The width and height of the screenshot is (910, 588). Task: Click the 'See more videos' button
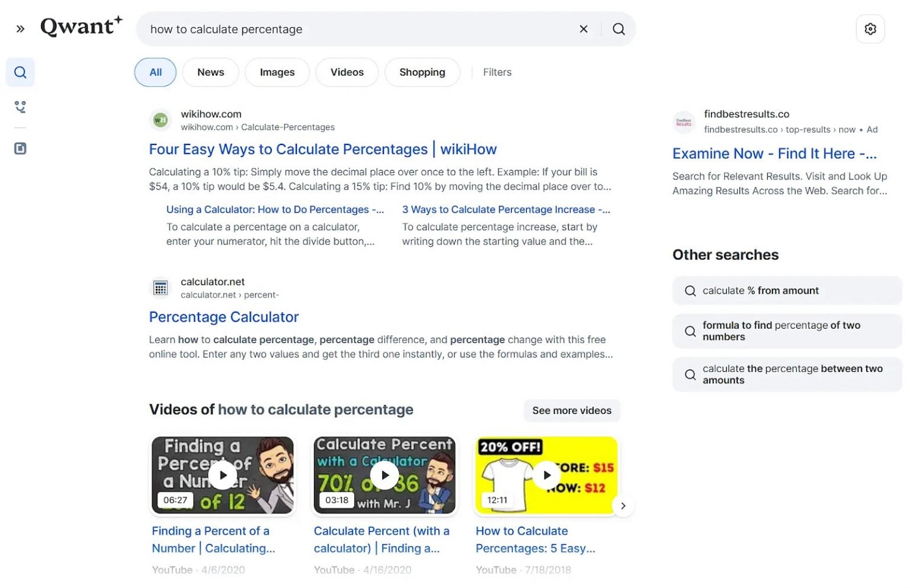(571, 410)
